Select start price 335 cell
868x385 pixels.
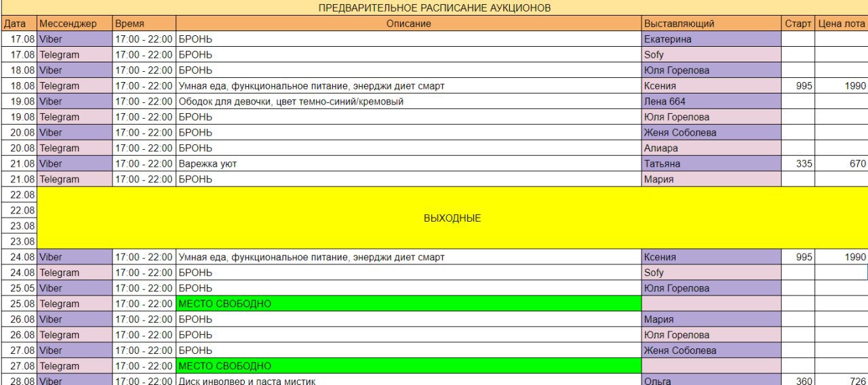[x=798, y=164]
